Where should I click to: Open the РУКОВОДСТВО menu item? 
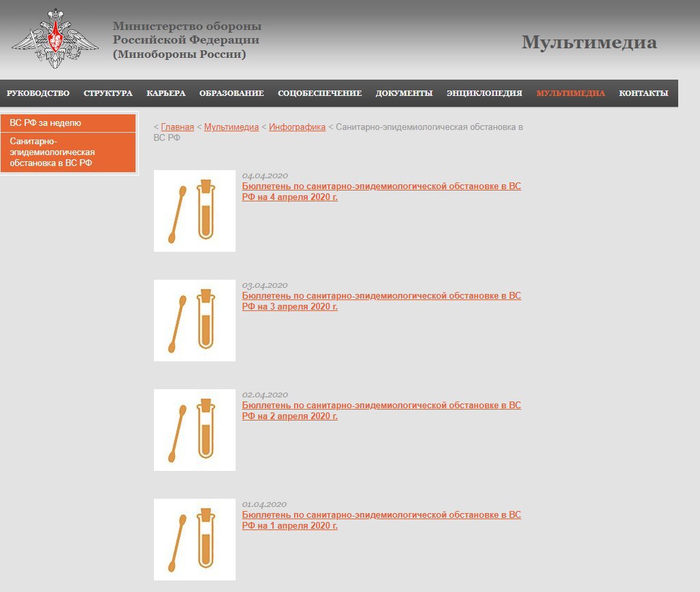[x=38, y=93]
